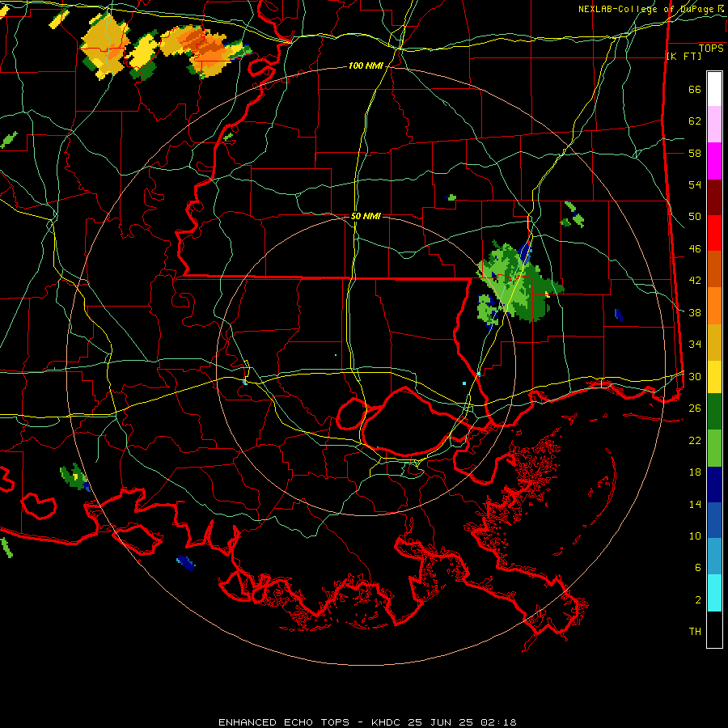Select the light green legend swatch
The image size is (728, 728).
click(714, 448)
